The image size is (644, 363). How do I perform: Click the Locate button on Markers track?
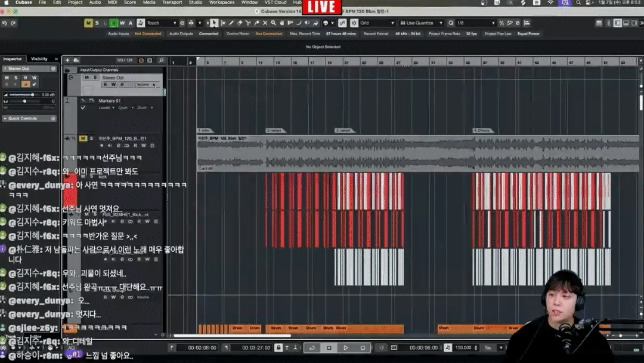pos(104,108)
